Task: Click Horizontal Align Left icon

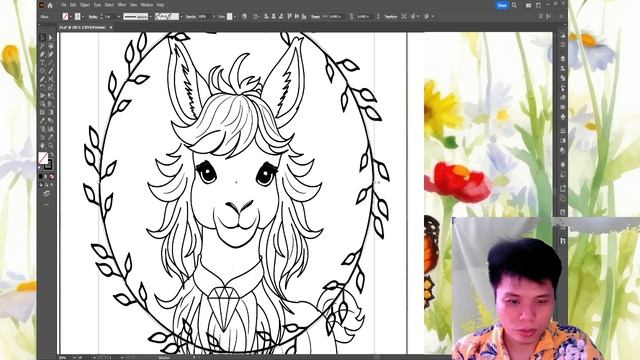Action: point(267,16)
